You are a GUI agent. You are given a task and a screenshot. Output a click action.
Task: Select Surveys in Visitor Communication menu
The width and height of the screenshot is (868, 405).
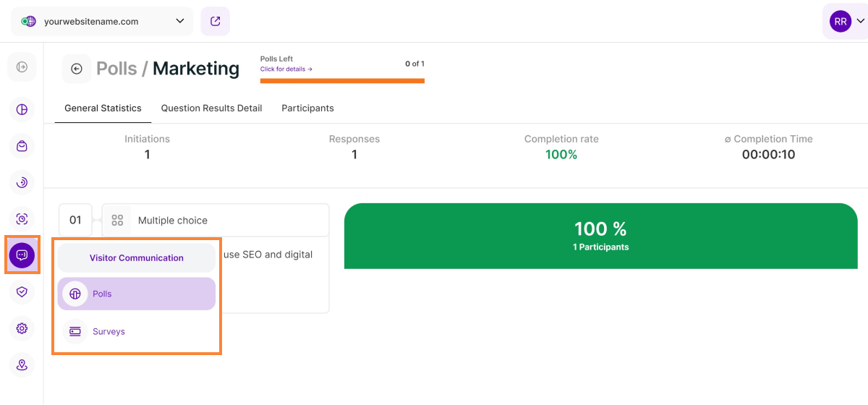tap(109, 331)
